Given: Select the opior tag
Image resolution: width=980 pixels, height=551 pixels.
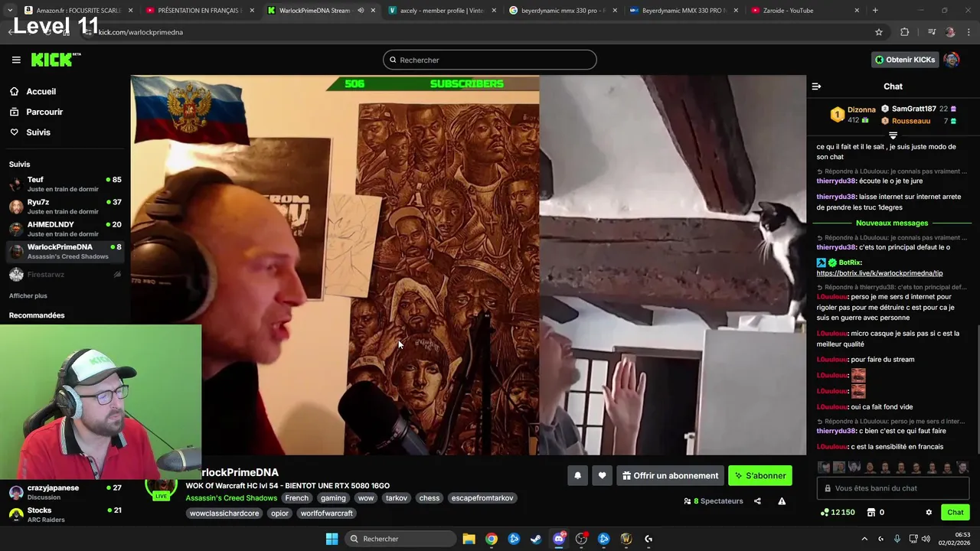Looking at the screenshot, I should (x=279, y=514).
